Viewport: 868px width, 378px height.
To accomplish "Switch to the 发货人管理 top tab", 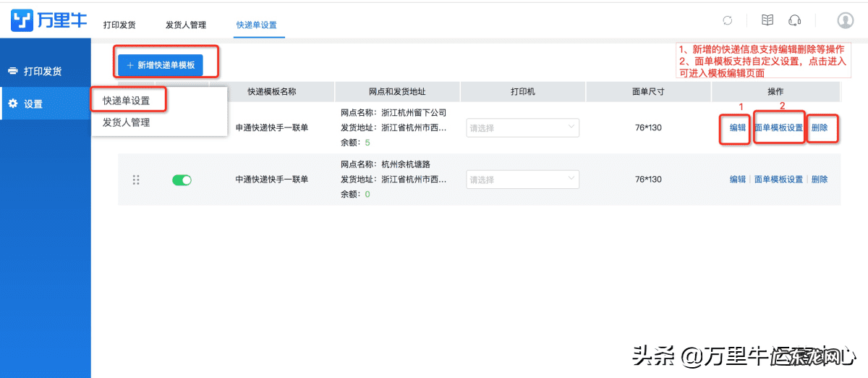I will tap(186, 25).
